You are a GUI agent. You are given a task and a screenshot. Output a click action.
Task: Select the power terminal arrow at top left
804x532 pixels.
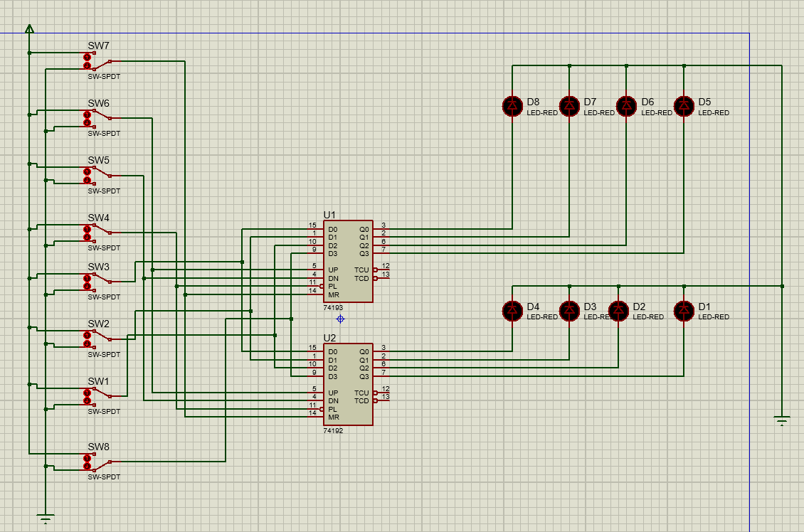click(30, 29)
